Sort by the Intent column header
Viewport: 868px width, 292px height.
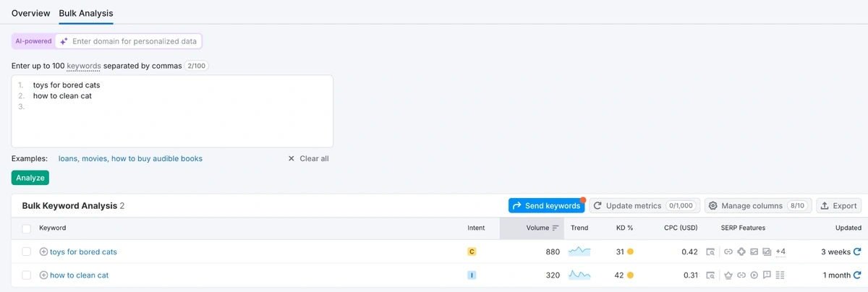tap(476, 228)
